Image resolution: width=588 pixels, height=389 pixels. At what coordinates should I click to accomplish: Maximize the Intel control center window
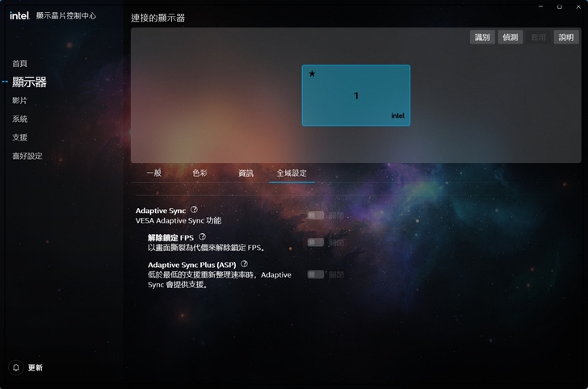coord(560,6)
